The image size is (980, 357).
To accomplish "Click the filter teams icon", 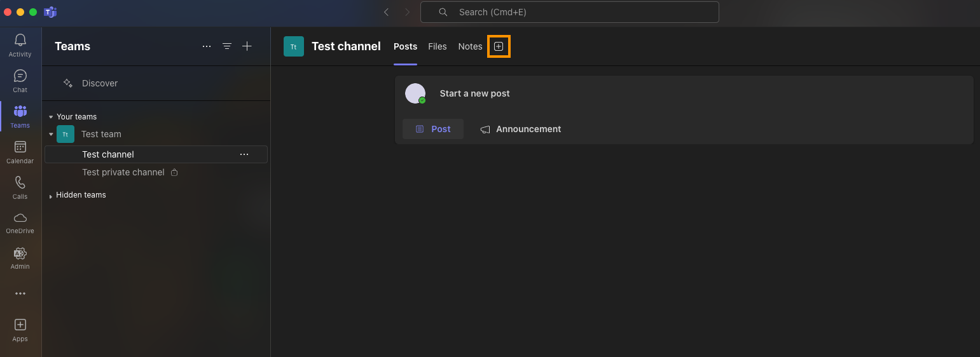I will [227, 46].
